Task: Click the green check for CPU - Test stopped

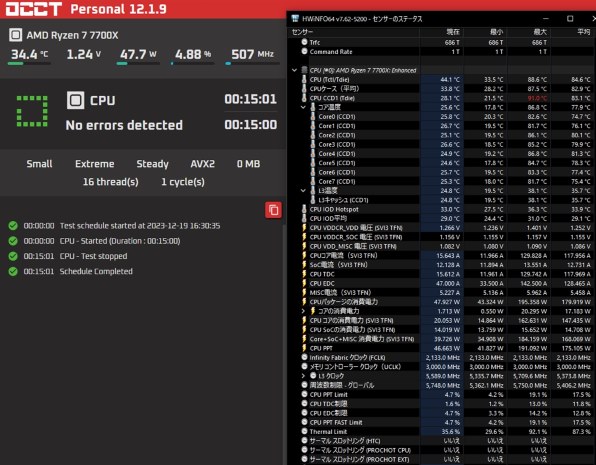Action: pyautogui.click(x=13, y=256)
